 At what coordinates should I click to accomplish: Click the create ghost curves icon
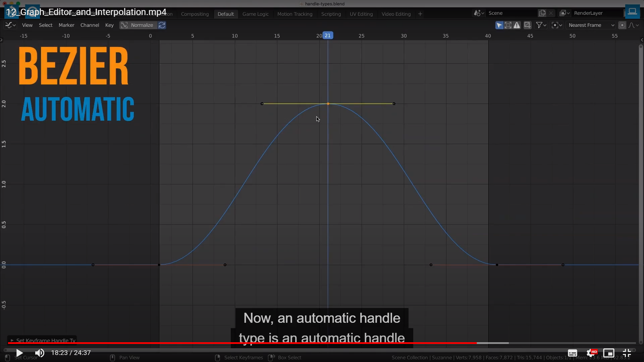527,25
